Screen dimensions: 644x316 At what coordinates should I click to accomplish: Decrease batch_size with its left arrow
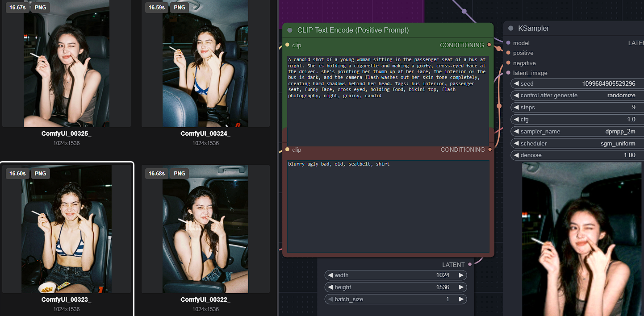(330, 299)
